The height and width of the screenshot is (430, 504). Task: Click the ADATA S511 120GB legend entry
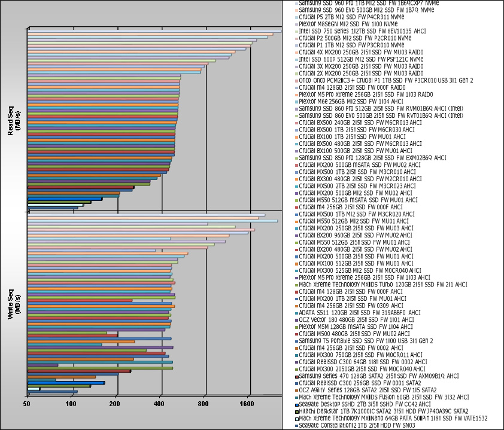pos(359,313)
